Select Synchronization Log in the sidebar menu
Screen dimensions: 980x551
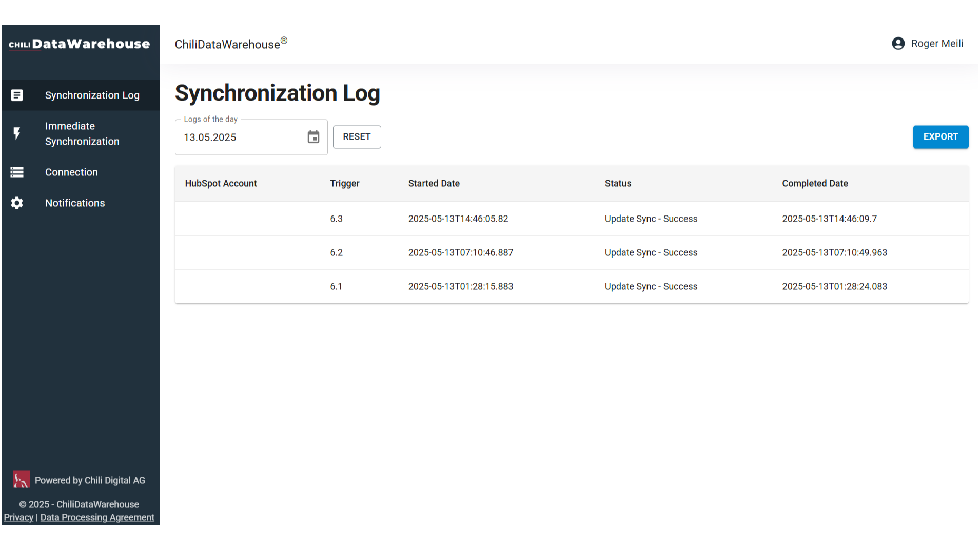[92, 95]
